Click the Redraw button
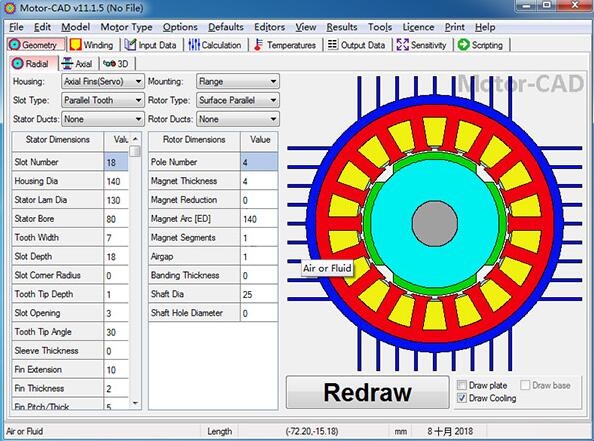The image size is (594, 441). pos(367,392)
